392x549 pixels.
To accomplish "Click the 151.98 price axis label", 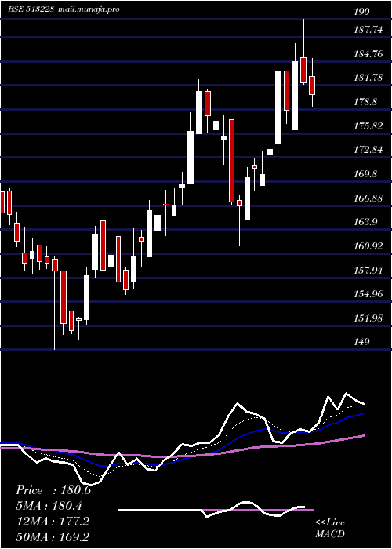I will pos(368,318).
